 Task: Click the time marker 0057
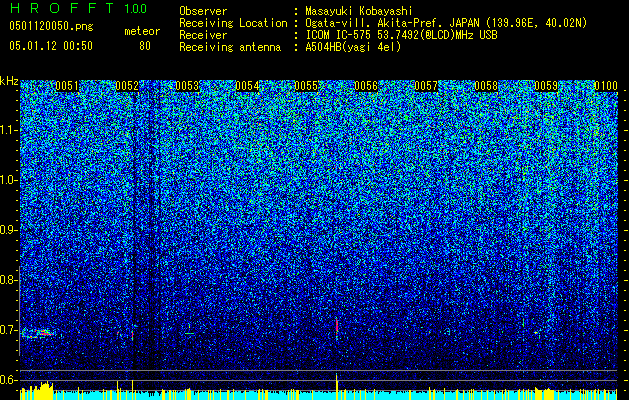[426, 86]
